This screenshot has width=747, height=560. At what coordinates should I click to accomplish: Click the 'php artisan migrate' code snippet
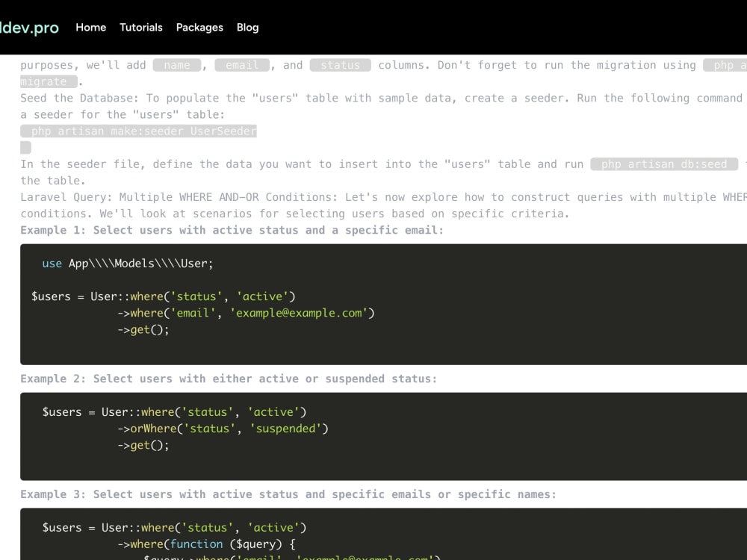(46, 81)
